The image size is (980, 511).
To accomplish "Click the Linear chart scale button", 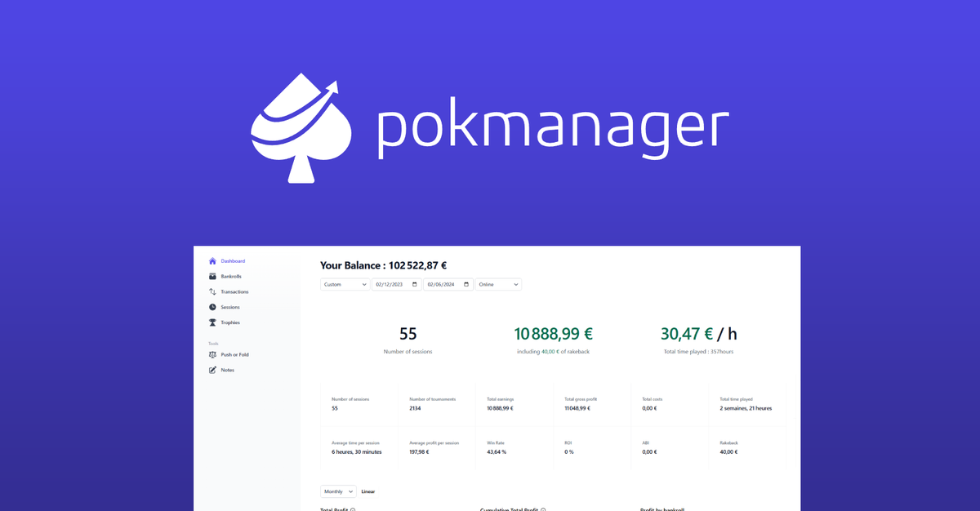I will pos(369,491).
